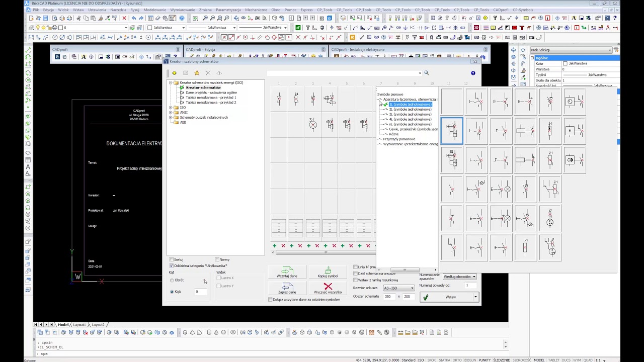The image size is (644, 362).
Task: Click the Zapisz dane button
Action: pyautogui.click(x=287, y=289)
